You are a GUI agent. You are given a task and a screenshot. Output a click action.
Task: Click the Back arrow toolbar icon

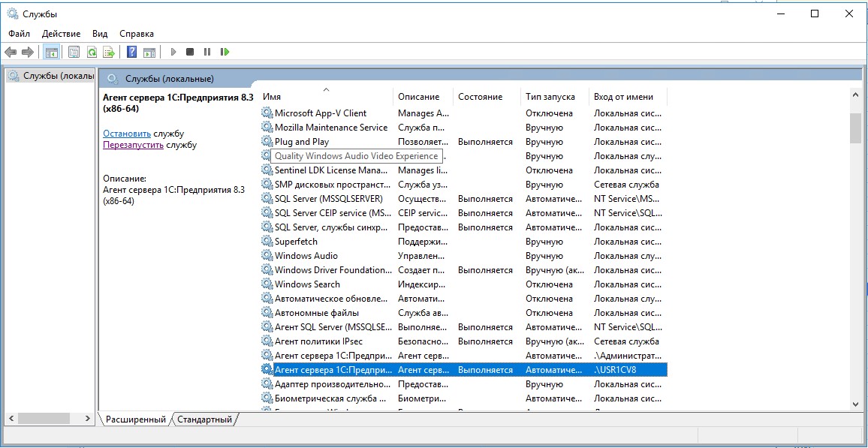[x=11, y=52]
